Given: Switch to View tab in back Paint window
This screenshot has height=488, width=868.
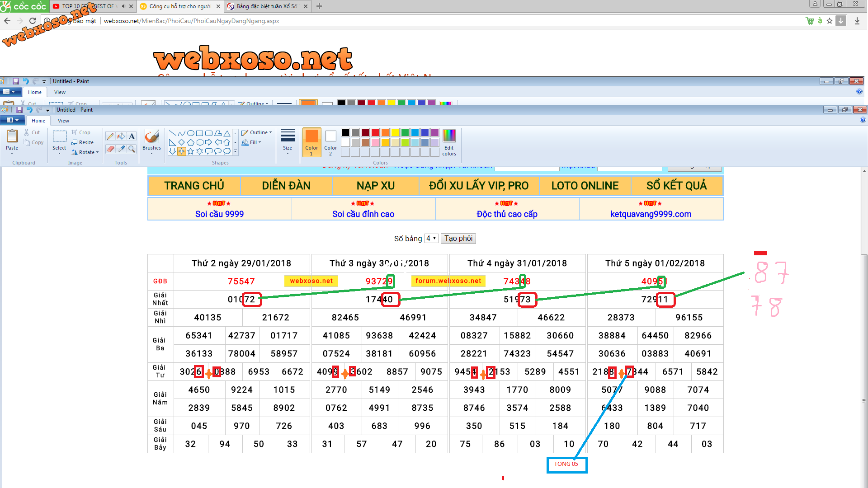Looking at the screenshot, I should coord(60,92).
